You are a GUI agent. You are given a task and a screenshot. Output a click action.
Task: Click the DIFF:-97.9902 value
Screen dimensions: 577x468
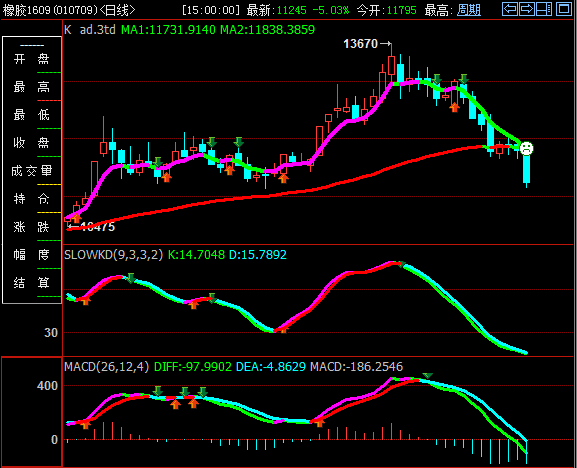[193, 367]
